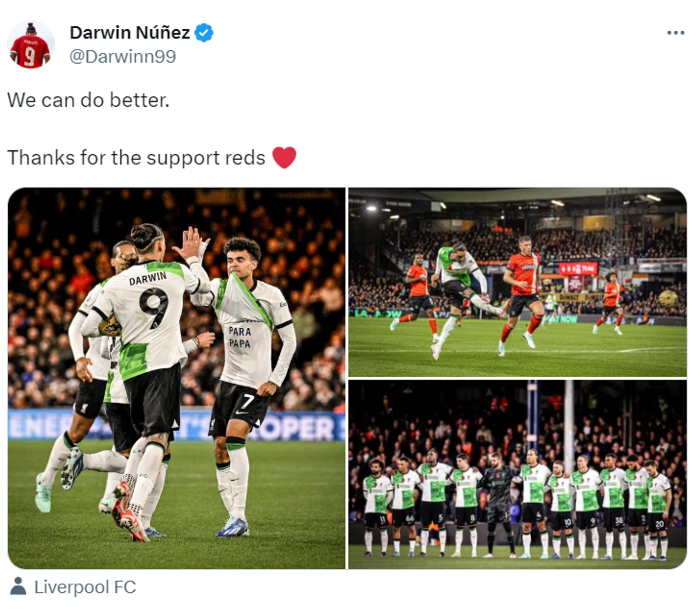Viewport: 700px width, 610px height.
Task: Click the blue verified badge
Action: pos(204,33)
